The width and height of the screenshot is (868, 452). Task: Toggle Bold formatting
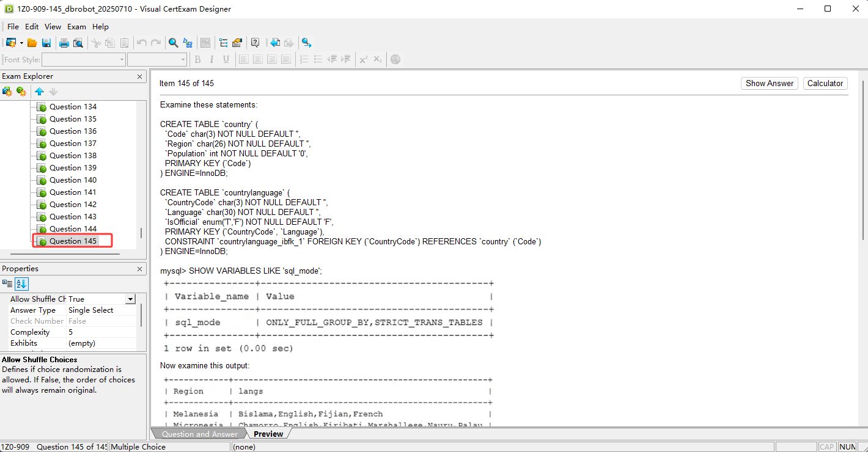197,59
